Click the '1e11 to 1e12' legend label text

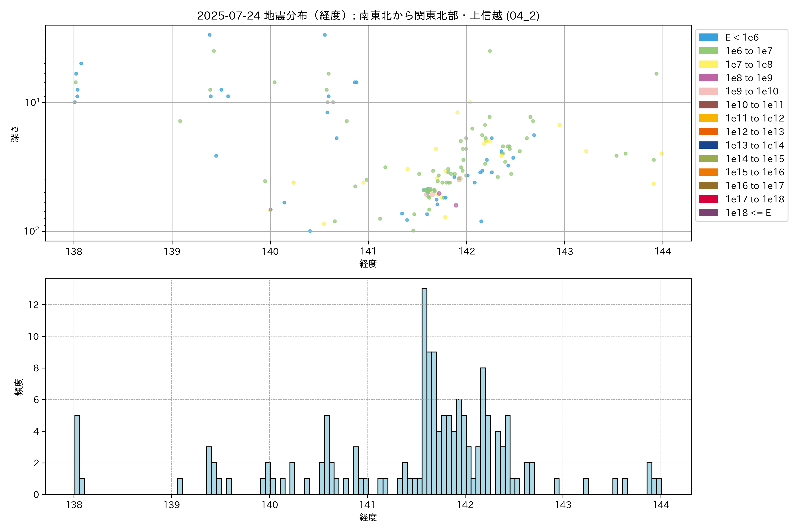755,118
